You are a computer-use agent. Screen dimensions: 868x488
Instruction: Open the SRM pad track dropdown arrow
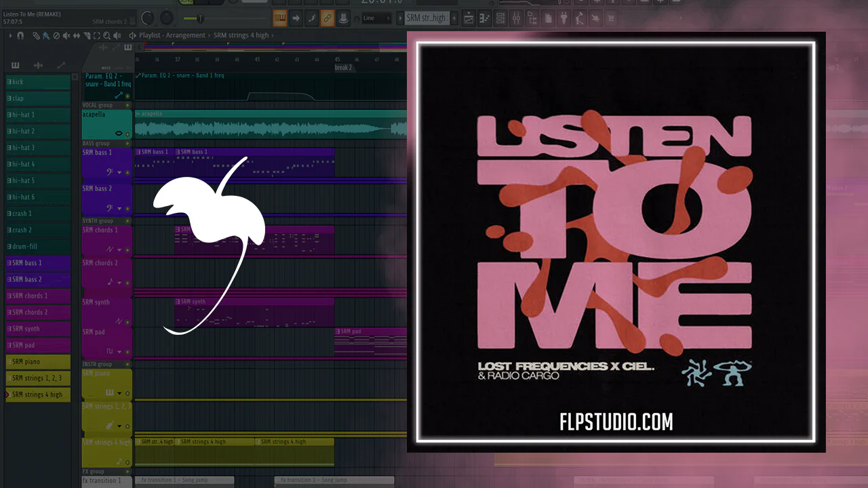pos(120,351)
